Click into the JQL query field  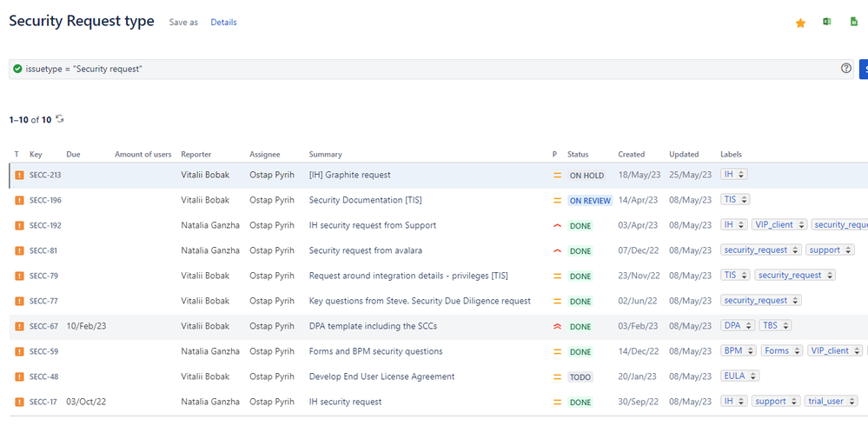tap(431, 70)
